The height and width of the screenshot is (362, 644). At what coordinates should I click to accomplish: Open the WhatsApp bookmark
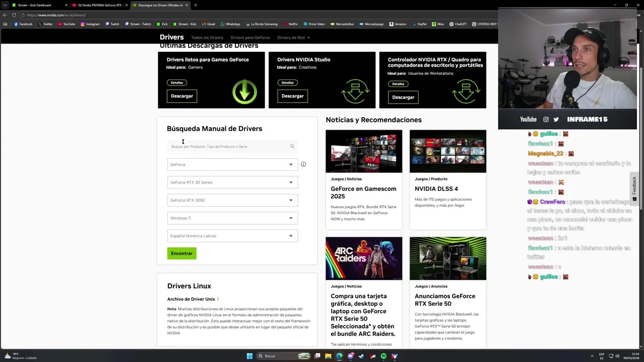pos(230,24)
